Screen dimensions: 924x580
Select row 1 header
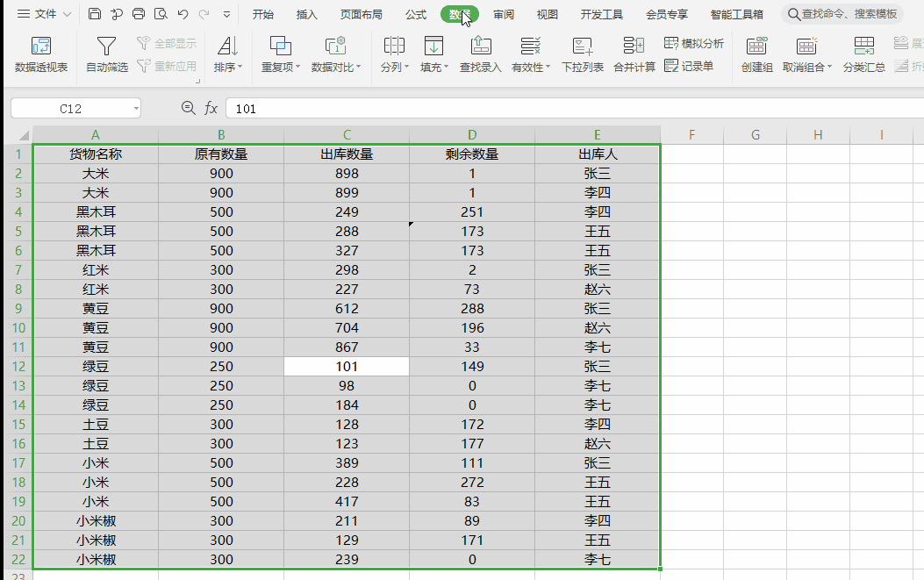pyautogui.click(x=18, y=154)
